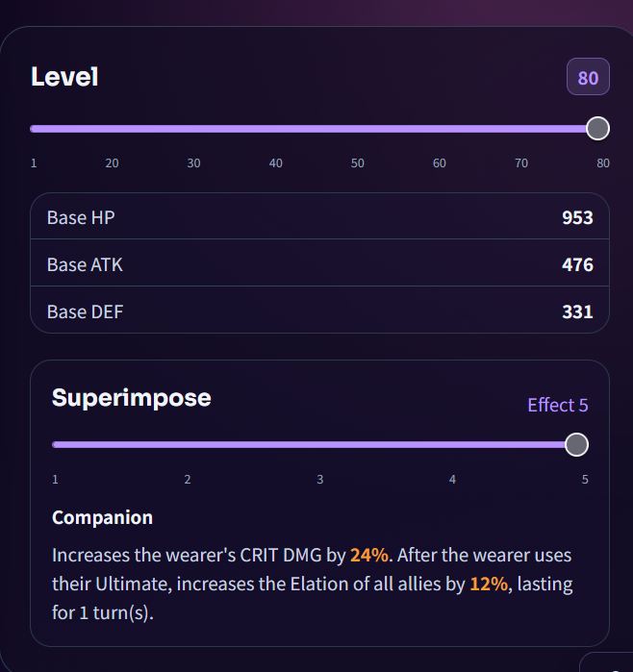
Task: Set Level slider to the 50 tick
Action: tap(358, 129)
